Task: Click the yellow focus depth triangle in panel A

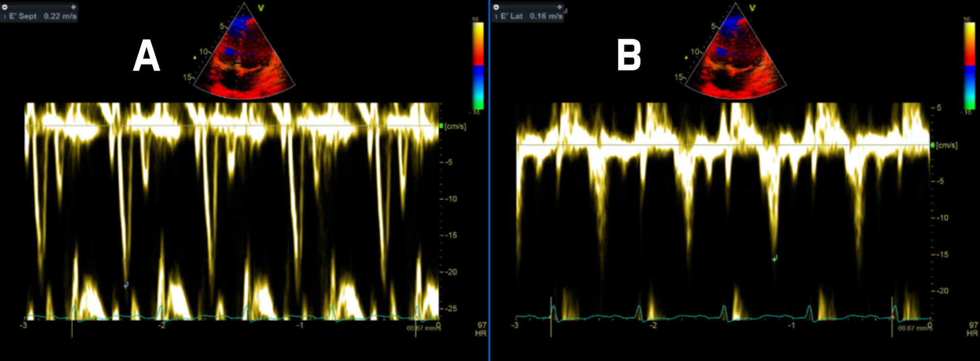Action: [x=195, y=58]
